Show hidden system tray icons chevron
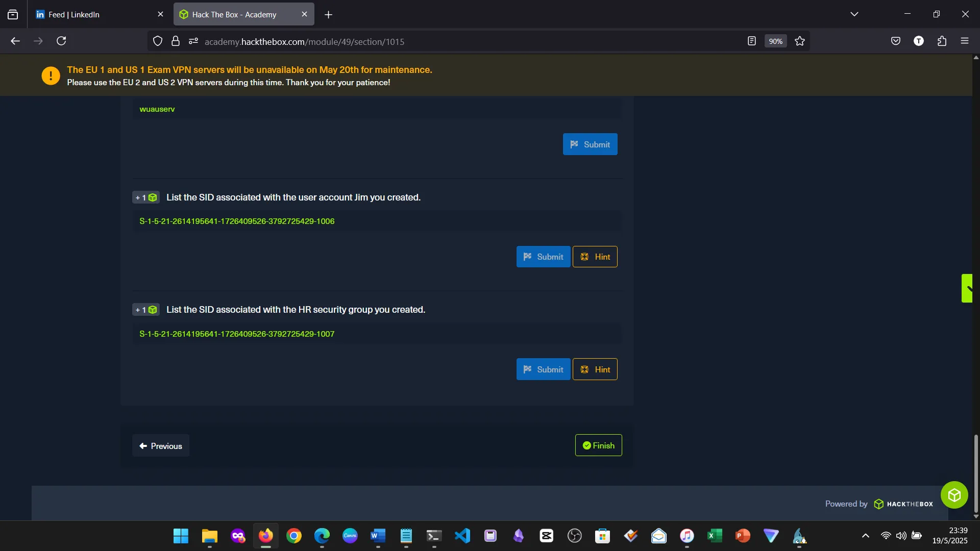Image resolution: width=980 pixels, height=551 pixels. pos(865,536)
